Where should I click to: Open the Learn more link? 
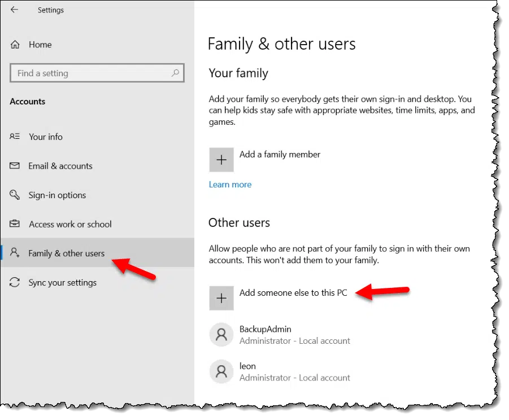(230, 185)
